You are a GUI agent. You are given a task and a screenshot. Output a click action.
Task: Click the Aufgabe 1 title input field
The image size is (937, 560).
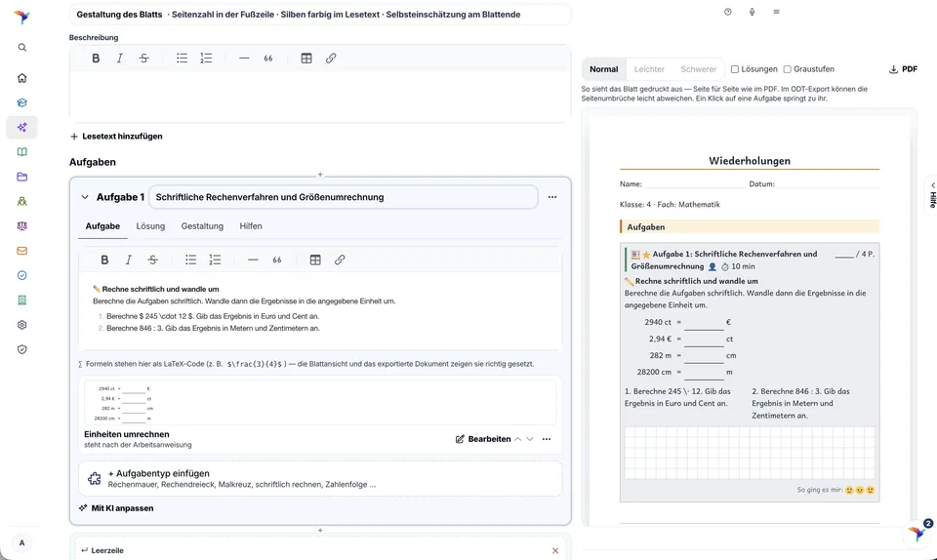pos(343,197)
